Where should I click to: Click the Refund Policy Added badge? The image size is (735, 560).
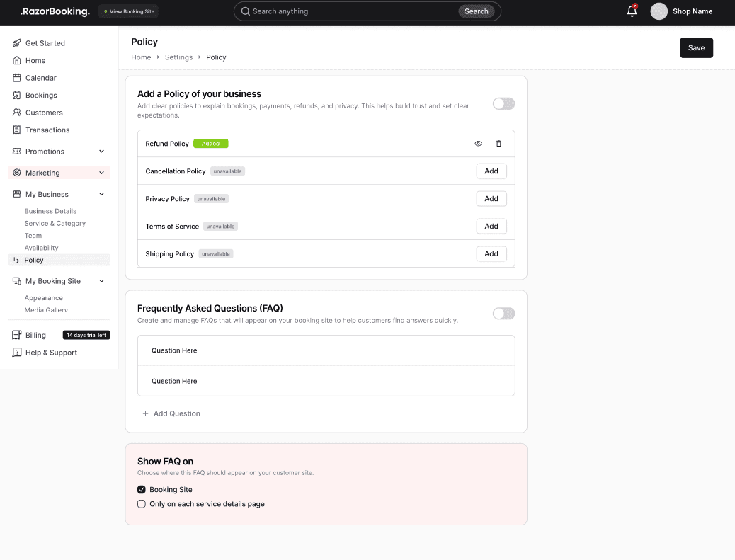point(211,144)
